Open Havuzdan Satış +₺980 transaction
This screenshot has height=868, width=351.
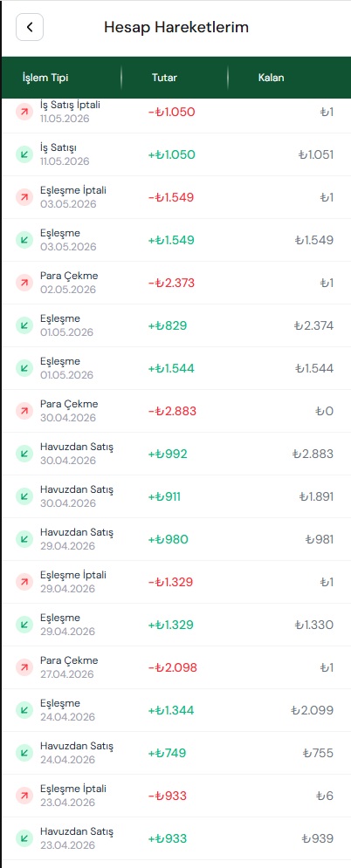coord(176,539)
